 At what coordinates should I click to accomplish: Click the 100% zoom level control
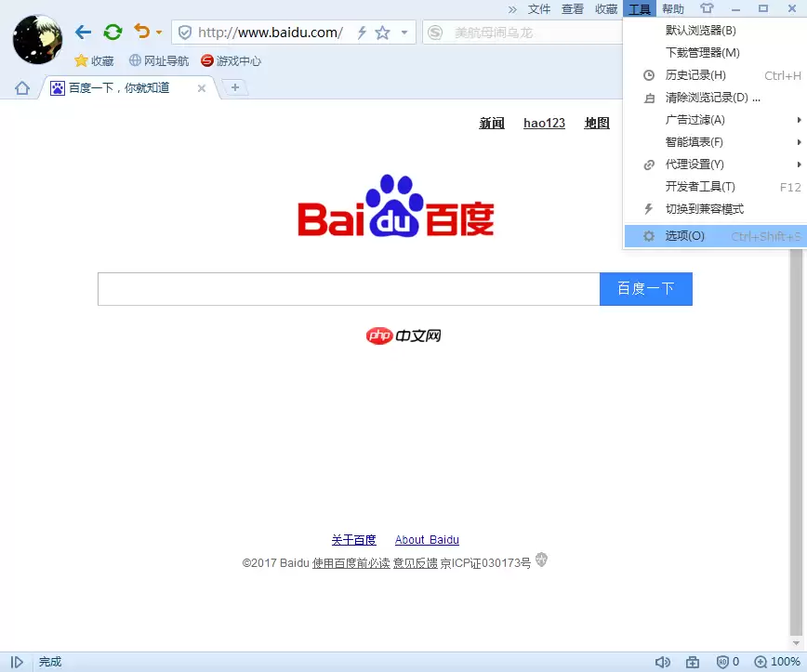click(779, 661)
